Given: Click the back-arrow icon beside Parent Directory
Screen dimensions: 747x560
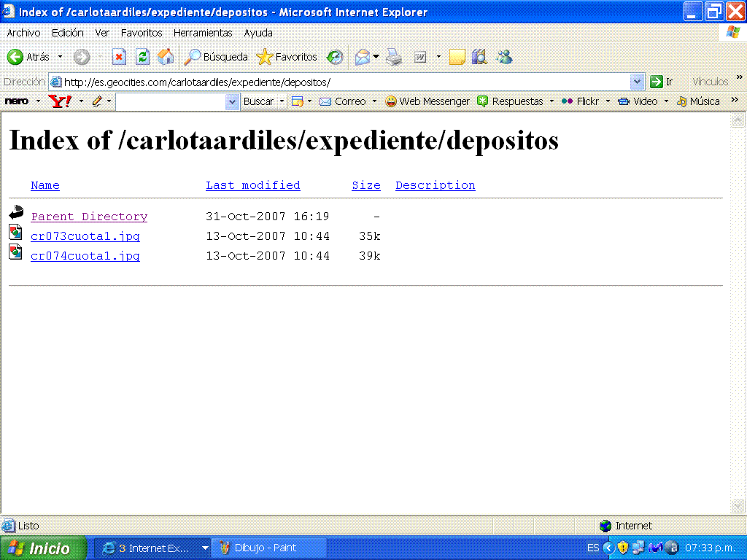Looking at the screenshot, I should pyautogui.click(x=16, y=212).
